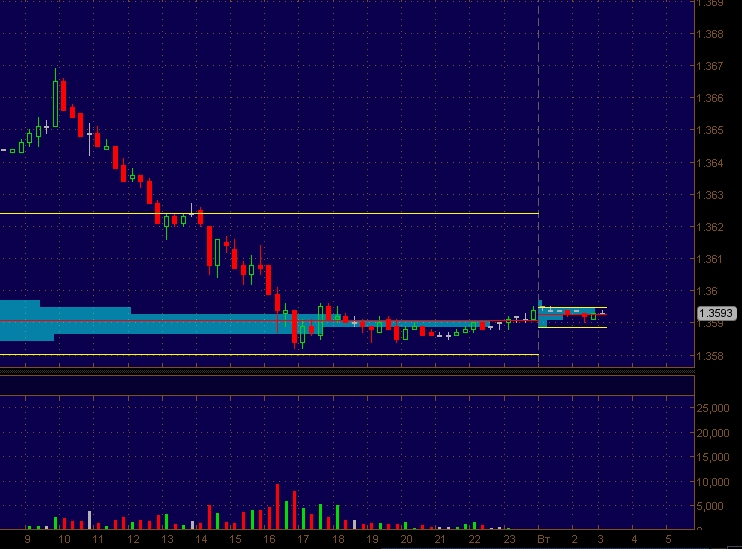742x549 pixels.
Task: Click the tallest red volume bar at hour 16
Action: (x=277, y=506)
